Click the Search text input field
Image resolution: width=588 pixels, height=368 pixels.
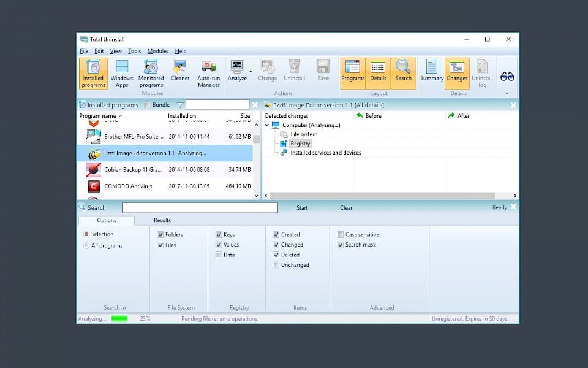tap(200, 208)
